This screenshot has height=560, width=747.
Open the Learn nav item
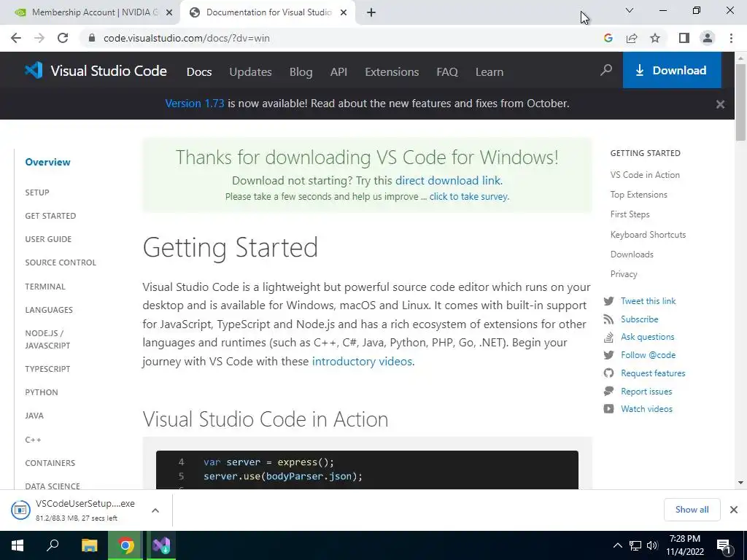tap(489, 72)
